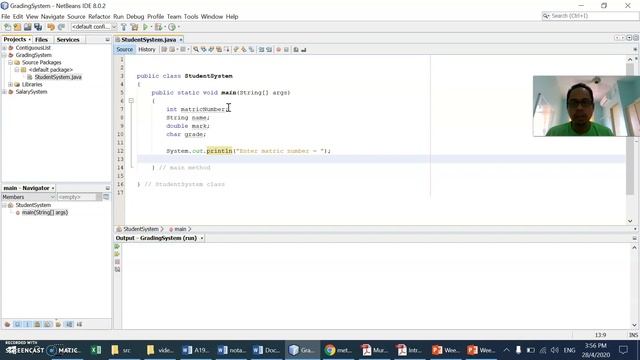Switch to the Services tab
The width and height of the screenshot is (640, 360).
tap(68, 40)
